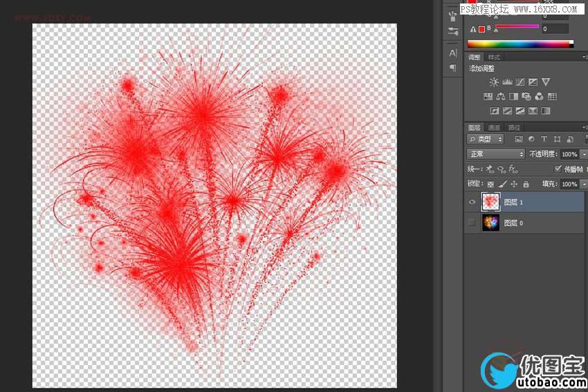
Task: Unify layer visibility across frames
Action: [502, 169]
